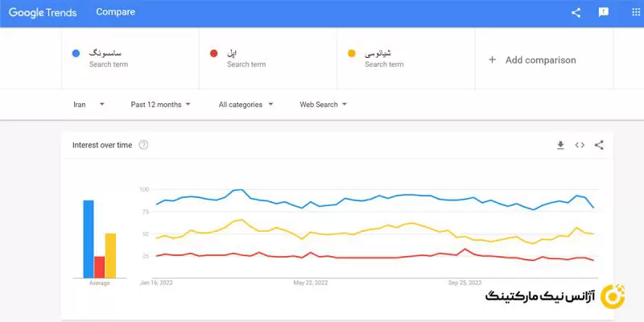Click the Add comparison button
Viewport: 644px width, 322px height.
pos(539,60)
